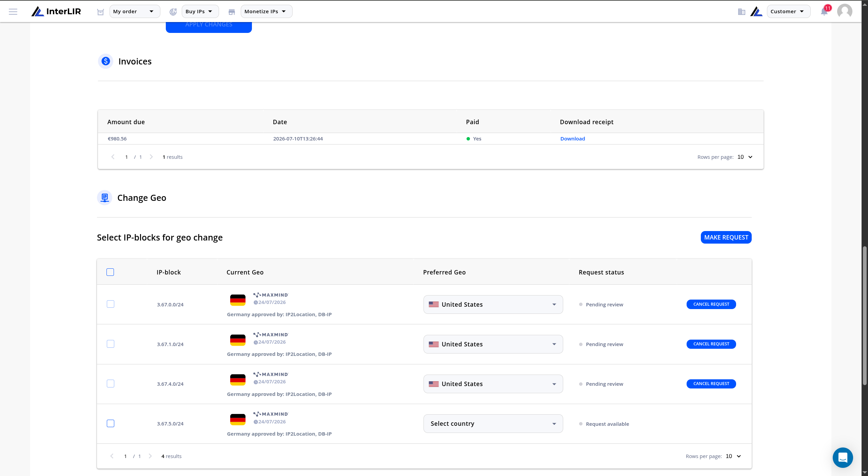Check the 3.67.5.0/24 row checkbox
The width and height of the screenshot is (868, 476).
point(111,423)
